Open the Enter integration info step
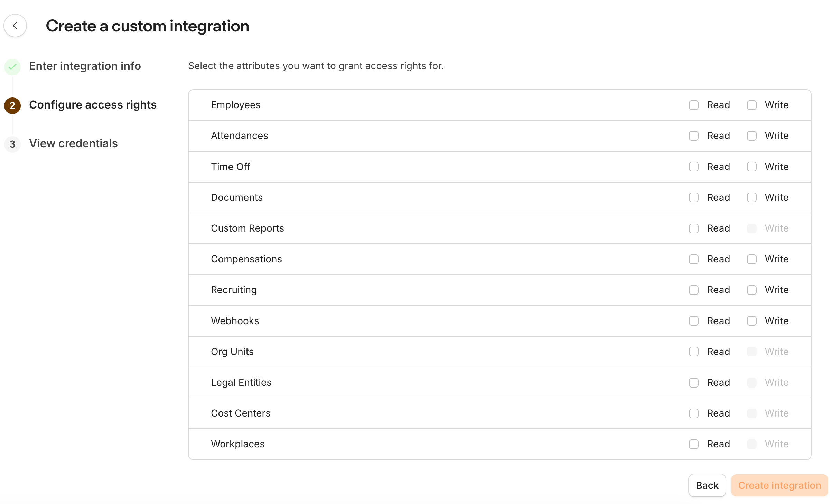Viewport: 831px width, 504px height. click(x=85, y=66)
